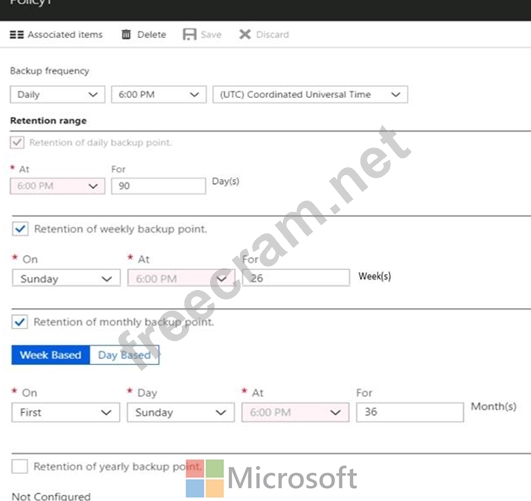Click the 36 months retention field
The height and width of the screenshot is (501, 531).
pyautogui.click(x=410, y=412)
